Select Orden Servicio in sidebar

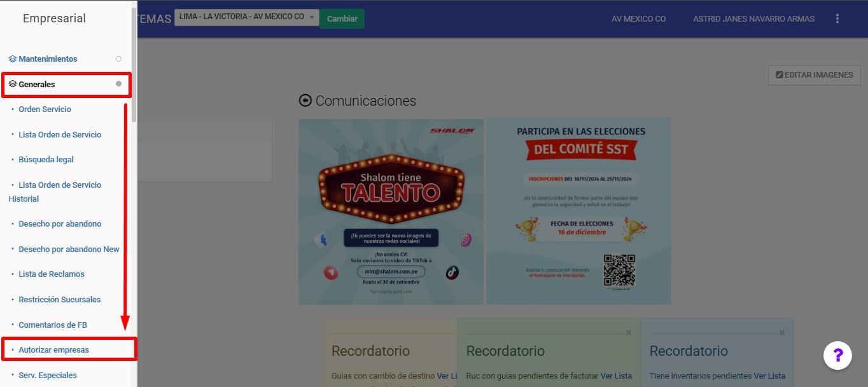click(x=45, y=109)
